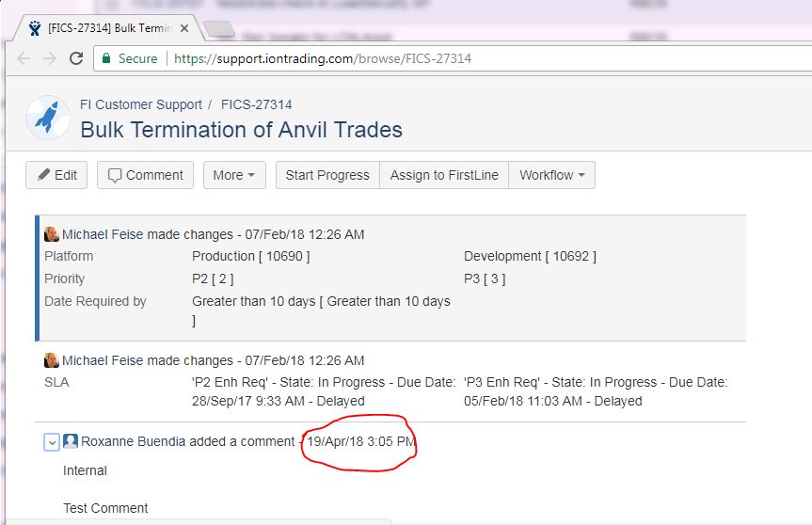The height and width of the screenshot is (525, 812).
Task: Click the comment timestamp 19/Apr/18 3:05 PM
Action: tap(361, 441)
